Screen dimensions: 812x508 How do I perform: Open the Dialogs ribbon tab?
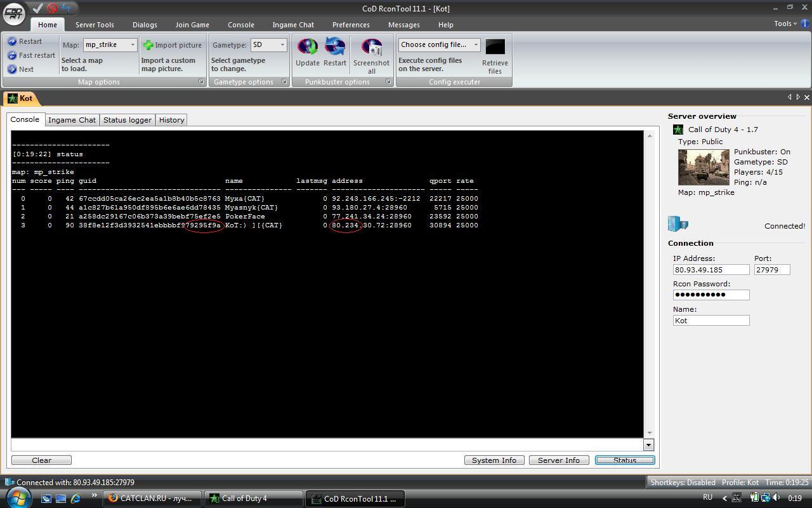145,25
